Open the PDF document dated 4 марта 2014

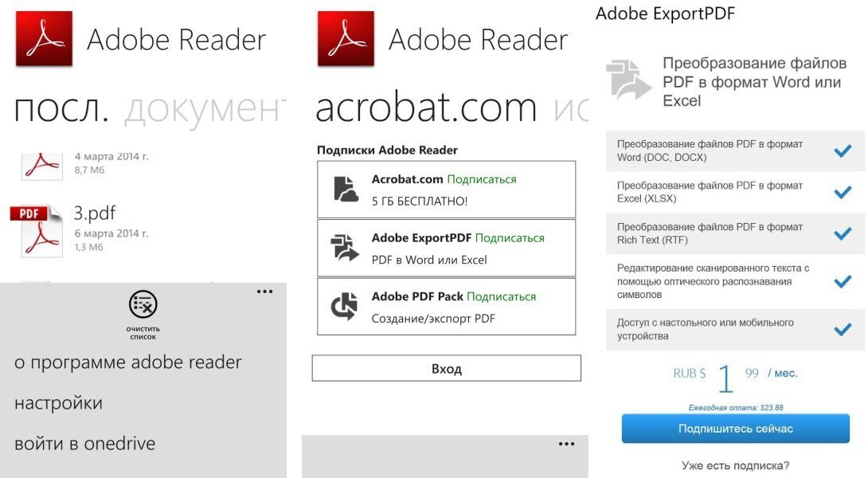(x=42, y=167)
